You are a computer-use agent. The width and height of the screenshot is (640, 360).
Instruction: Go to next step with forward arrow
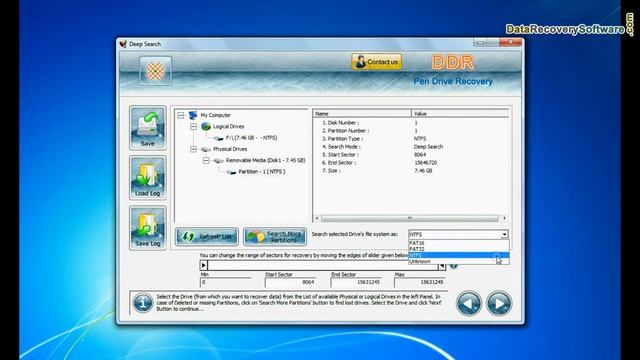pos(499,303)
